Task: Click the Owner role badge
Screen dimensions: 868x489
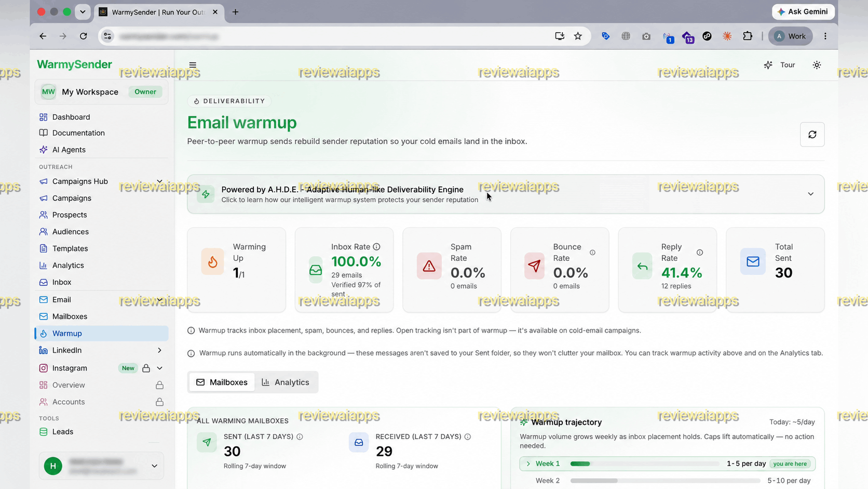Action: [x=145, y=92]
